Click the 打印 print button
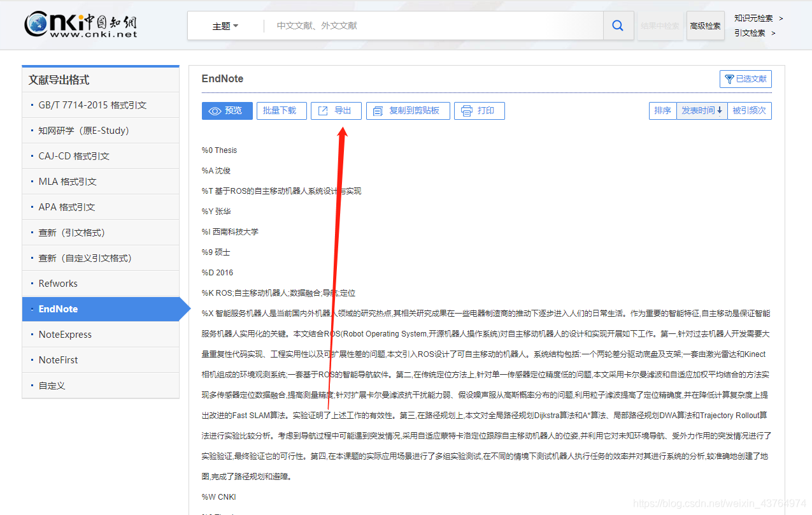812x515 pixels. [480, 111]
